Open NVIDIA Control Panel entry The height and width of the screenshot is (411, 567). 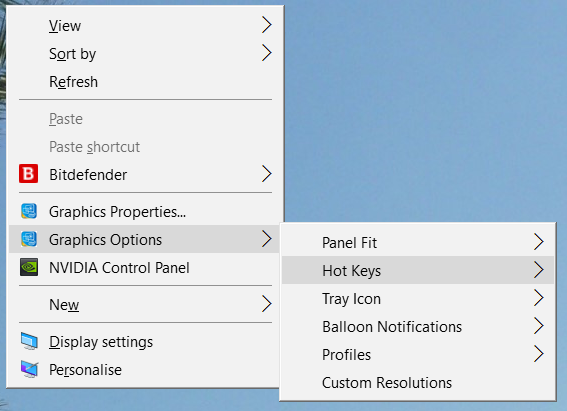coord(144,267)
